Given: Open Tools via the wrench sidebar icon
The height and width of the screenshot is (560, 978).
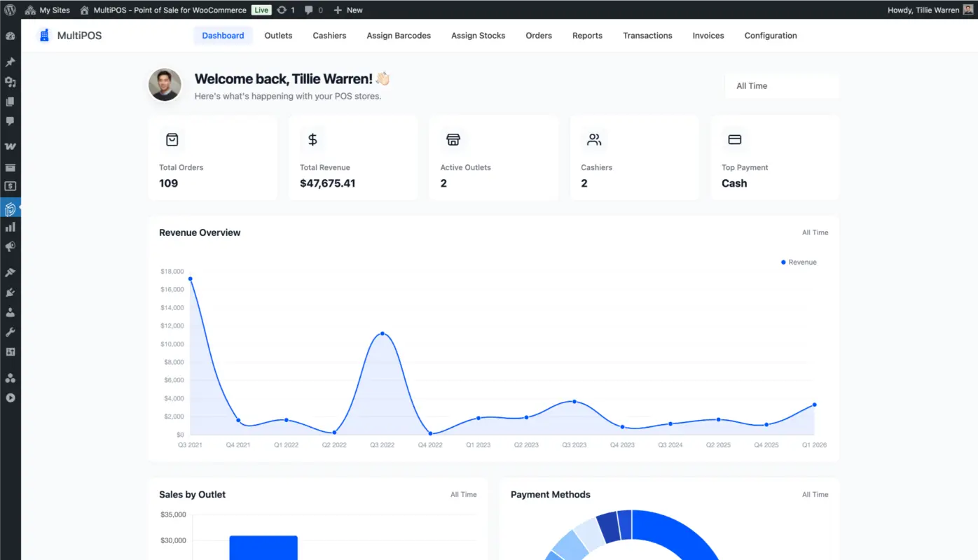Looking at the screenshot, I should (10, 331).
